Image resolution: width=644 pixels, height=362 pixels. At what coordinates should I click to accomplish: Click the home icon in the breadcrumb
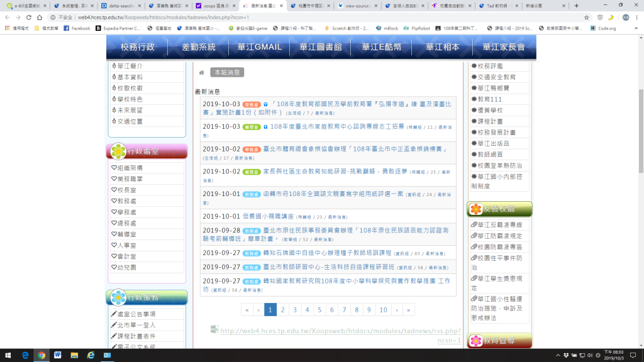[x=201, y=73]
